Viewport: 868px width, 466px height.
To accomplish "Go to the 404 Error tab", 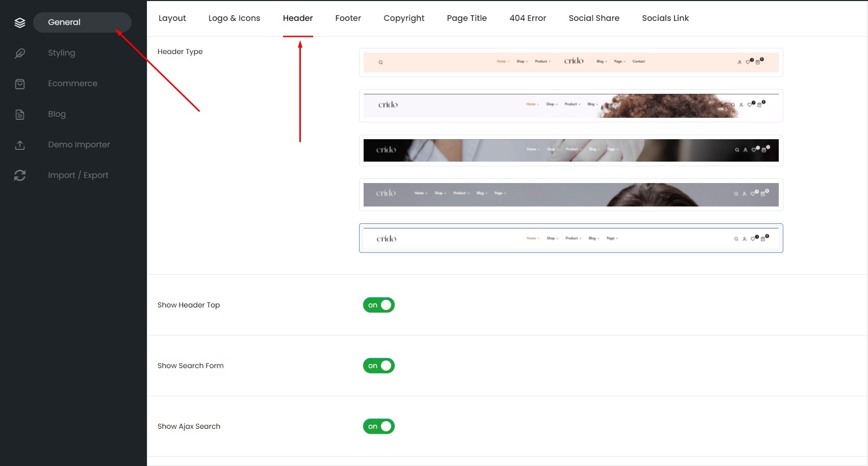I will coord(527,18).
